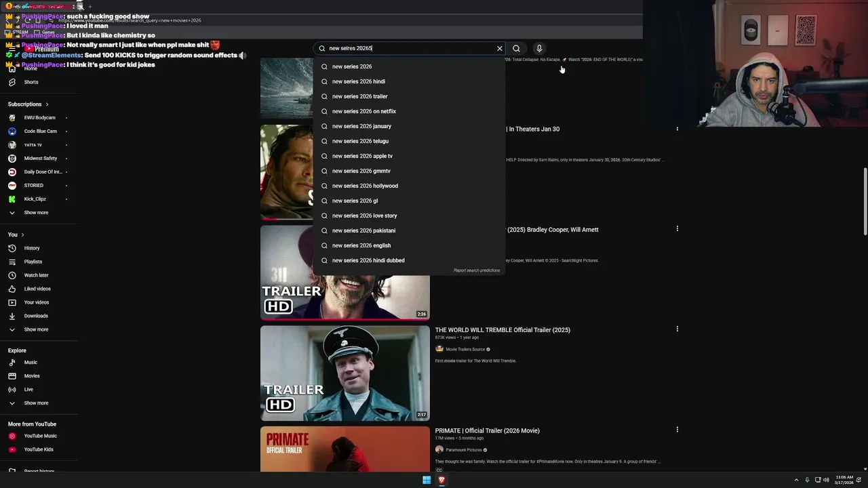Visit Movie Trailers Source channel
The width and height of the screenshot is (868, 488).
[x=465, y=350]
